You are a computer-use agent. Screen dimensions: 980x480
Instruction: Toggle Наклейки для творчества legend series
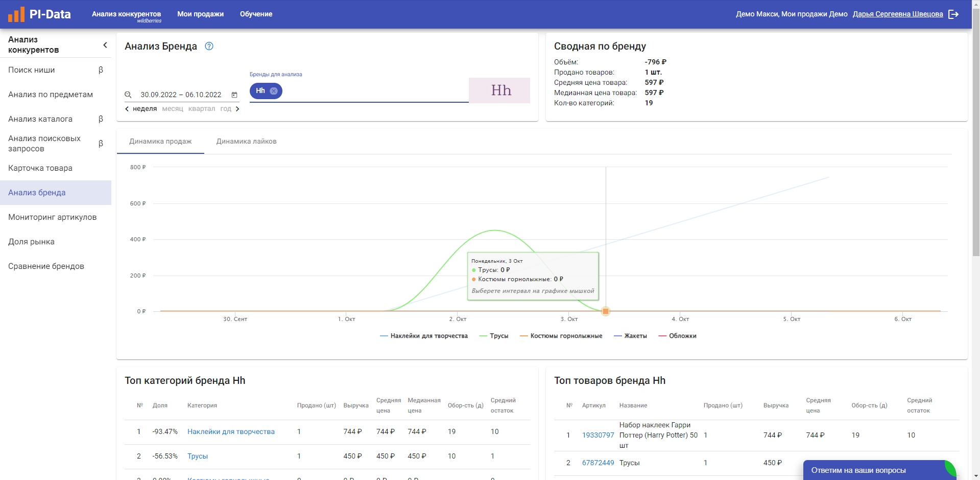(x=424, y=336)
